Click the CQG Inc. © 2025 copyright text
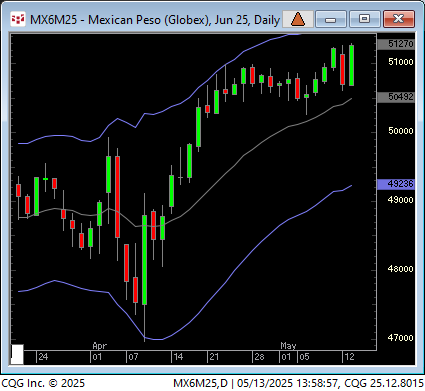 point(43,383)
